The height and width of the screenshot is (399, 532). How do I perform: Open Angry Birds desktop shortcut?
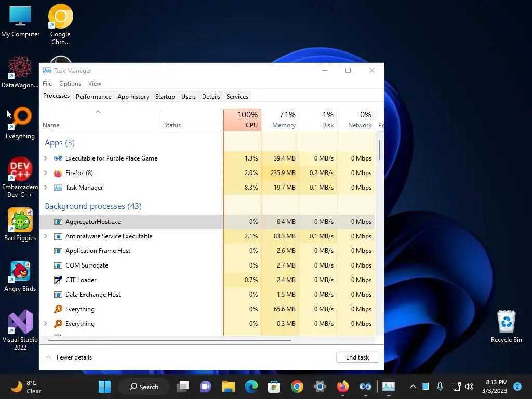click(x=20, y=276)
